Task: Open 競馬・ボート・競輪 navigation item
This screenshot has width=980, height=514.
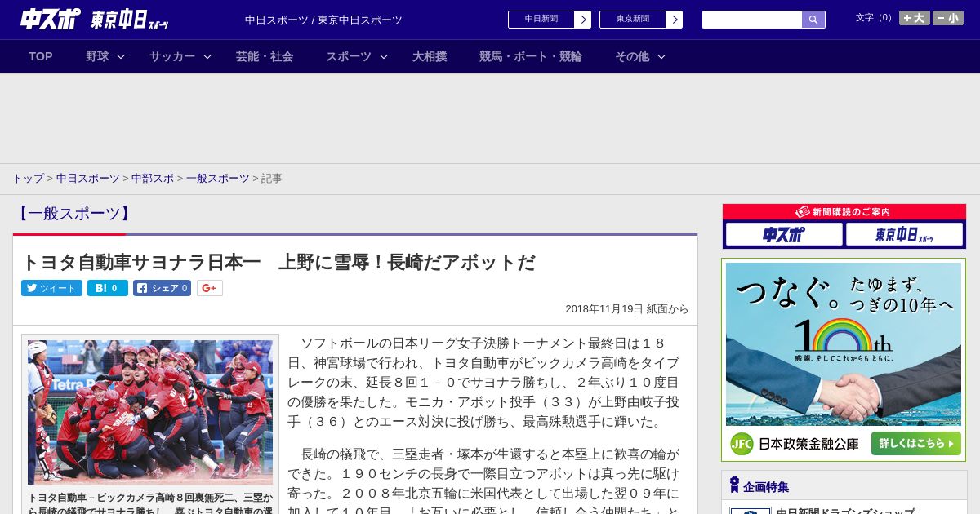Action: (x=531, y=56)
